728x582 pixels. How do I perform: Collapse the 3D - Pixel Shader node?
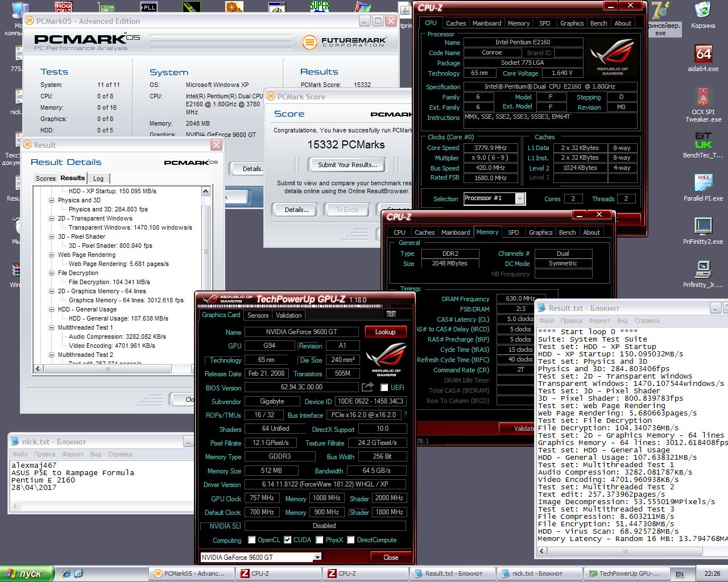[x=52, y=236]
